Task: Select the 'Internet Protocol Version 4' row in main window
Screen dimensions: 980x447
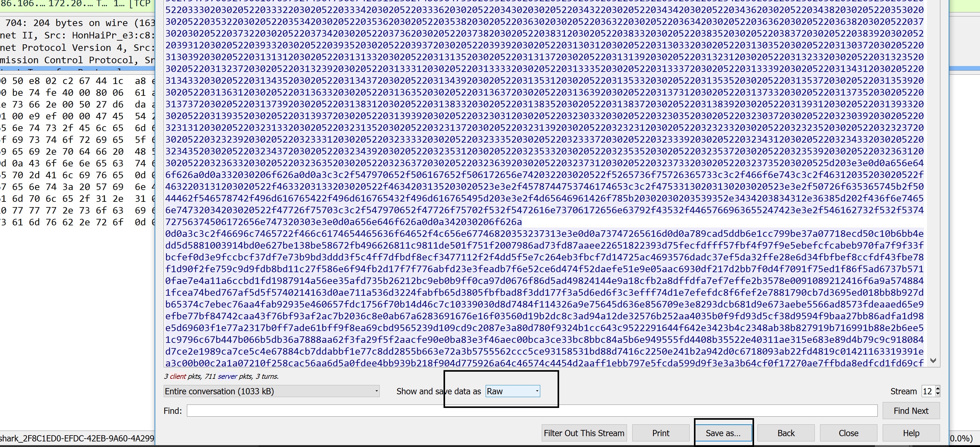Action: point(77,47)
